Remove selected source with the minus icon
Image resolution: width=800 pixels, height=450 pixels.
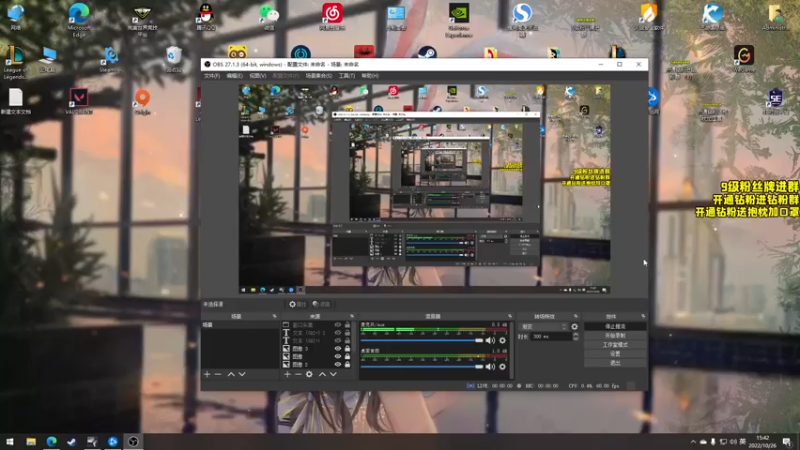pos(298,374)
